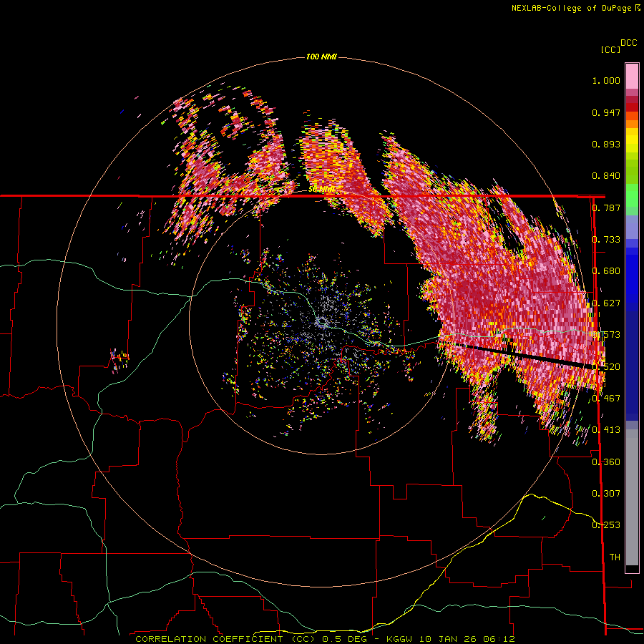The height and width of the screenshot is (644, 644).
Task: Click the NEXLAB-College of DuPage label
Action: tap(575, 8)
